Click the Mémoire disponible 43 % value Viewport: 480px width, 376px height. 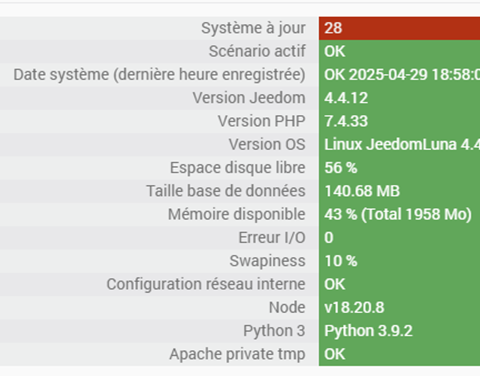pyautogui.click(x=399, y=214)
